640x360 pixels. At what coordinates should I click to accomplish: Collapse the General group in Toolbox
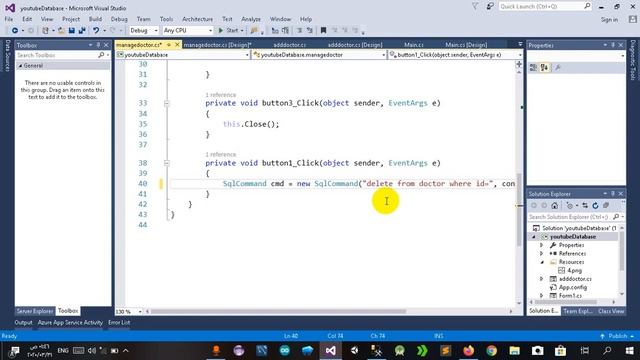pos(20,66)
